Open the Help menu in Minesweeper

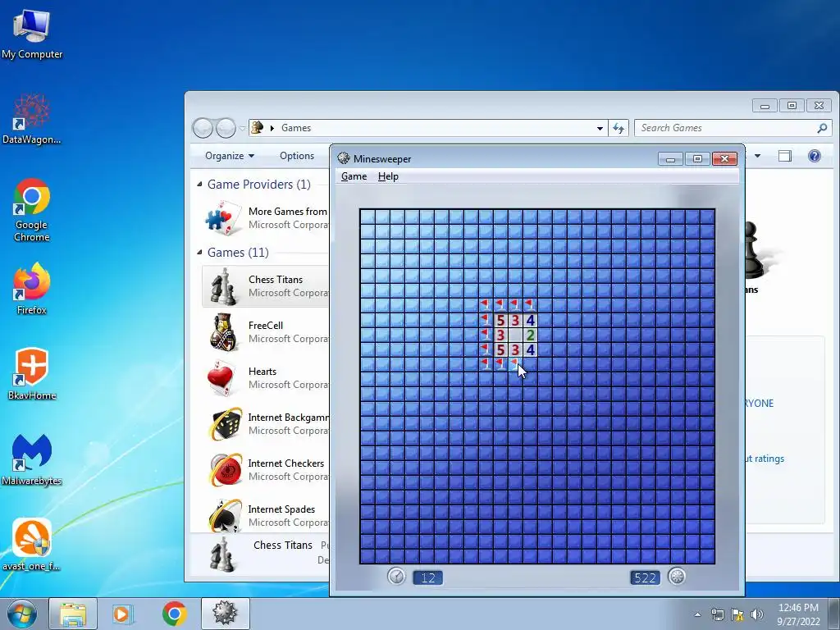coord(388,176)
